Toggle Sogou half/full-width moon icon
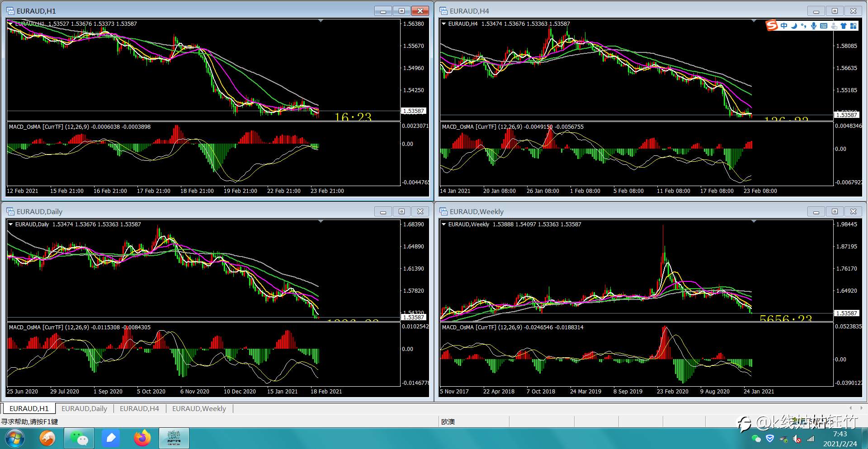The height and width of the screenshot is (449, 868). pos(794,26)
